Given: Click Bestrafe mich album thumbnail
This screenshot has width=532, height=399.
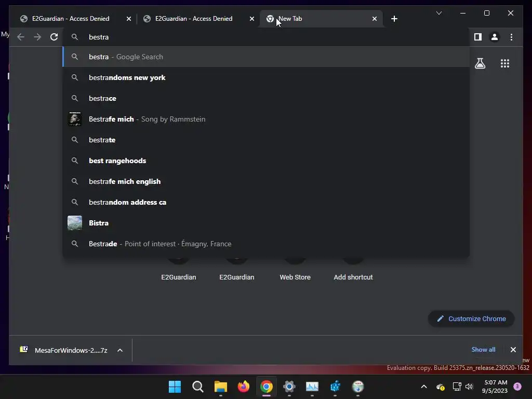Looking at the screenshot, I should (x=75, y=119).
